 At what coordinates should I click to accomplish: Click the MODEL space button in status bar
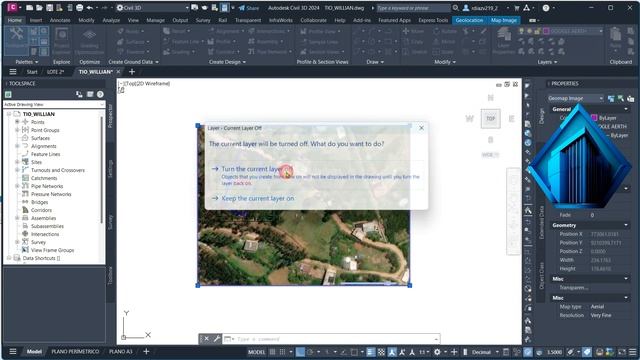[256, 352]
